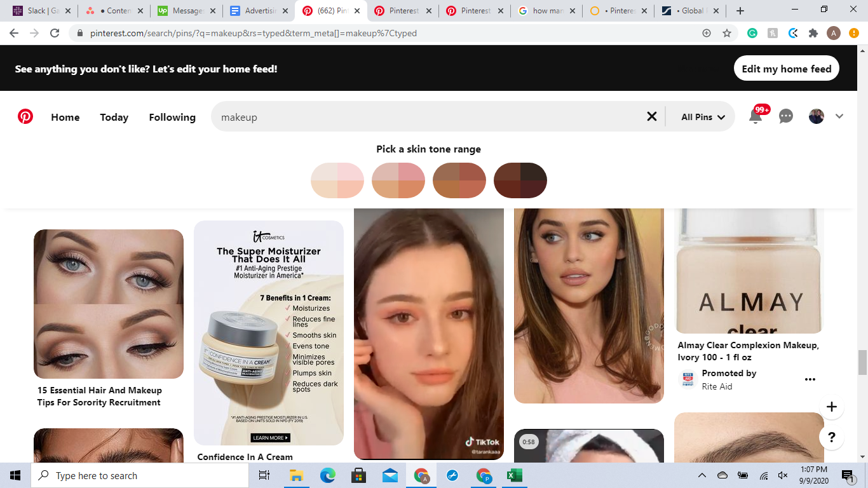Open Almay Clear Complexion Makeup title

click(749, 351)
